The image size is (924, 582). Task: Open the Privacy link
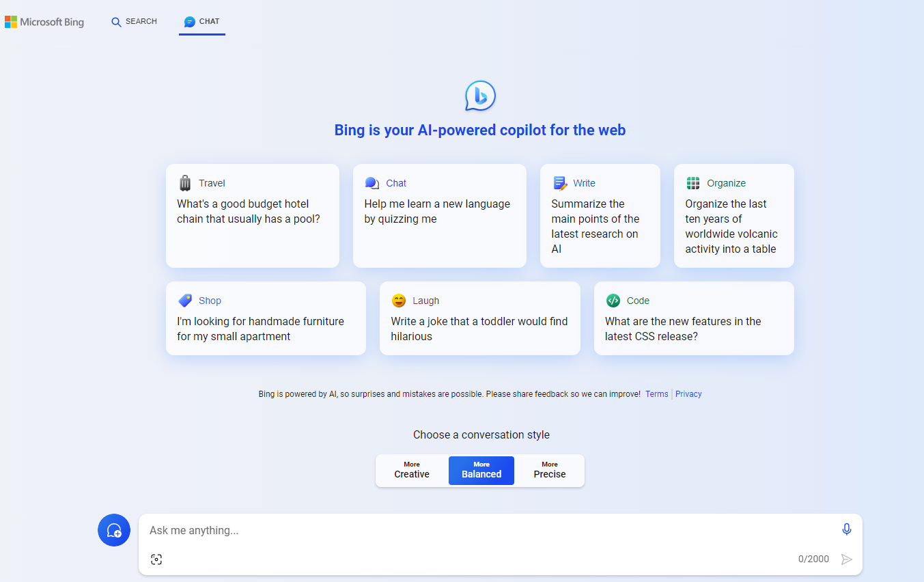(x=688, y=394)
